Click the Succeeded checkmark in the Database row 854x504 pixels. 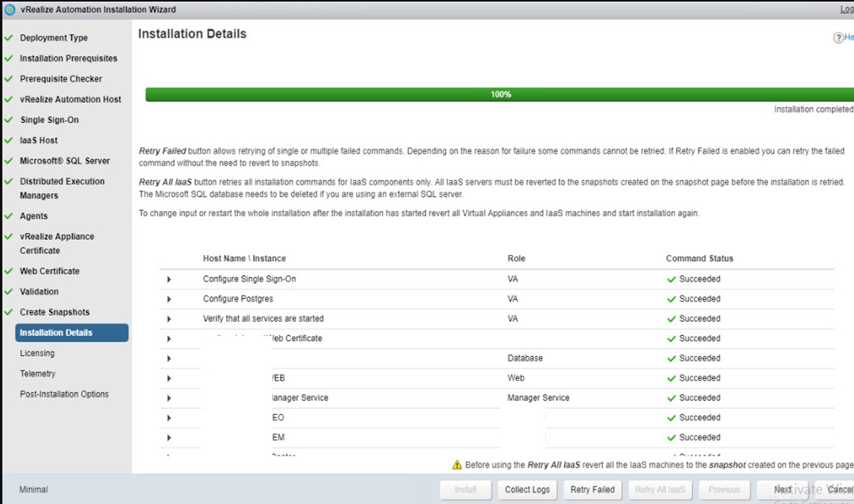click(671, 359)
